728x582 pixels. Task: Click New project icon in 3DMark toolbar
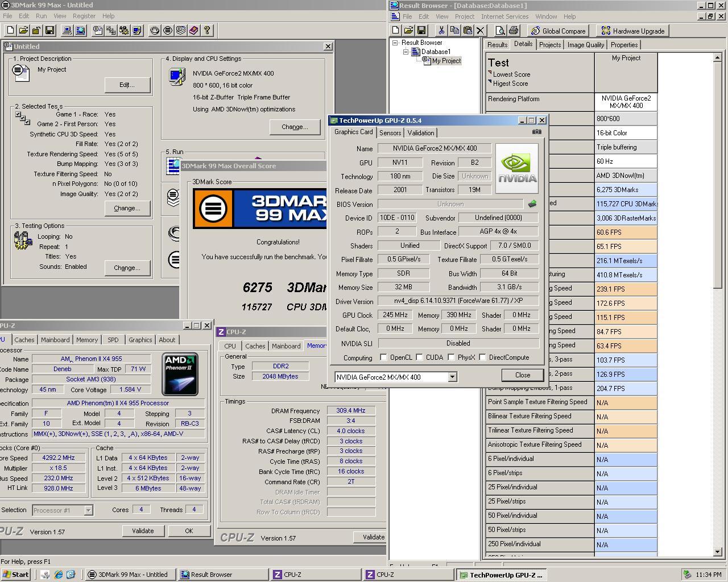click(x=10, y=30)
